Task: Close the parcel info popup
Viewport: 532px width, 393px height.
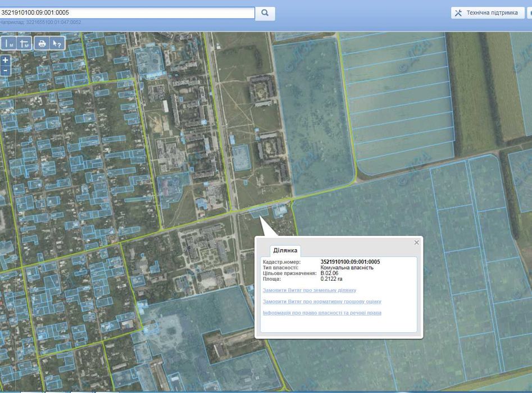Action: pyautogui.click(x=416, y=243)
